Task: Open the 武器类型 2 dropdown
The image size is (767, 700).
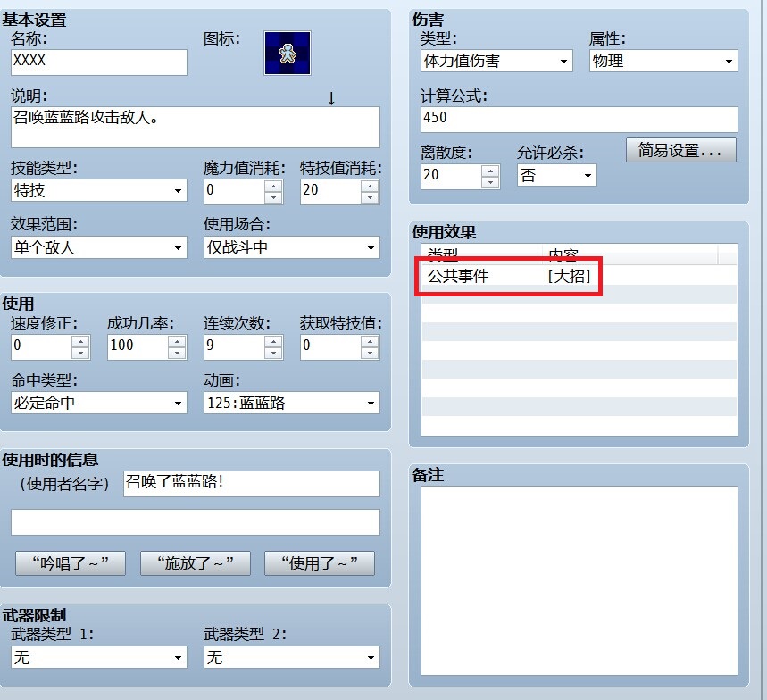Action: tap(292, 657)
